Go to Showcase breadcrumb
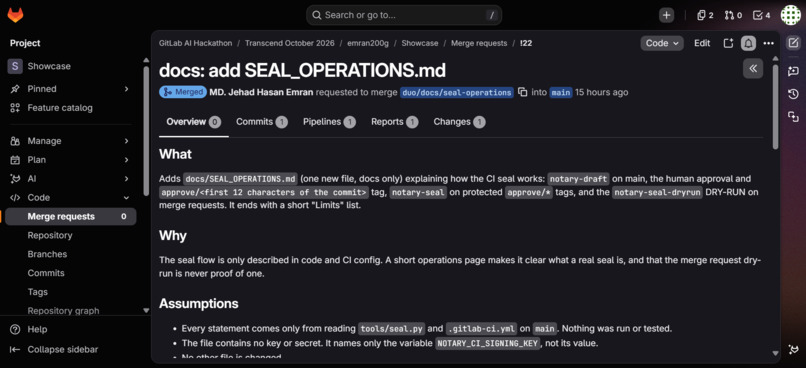 tap(420, 43)
